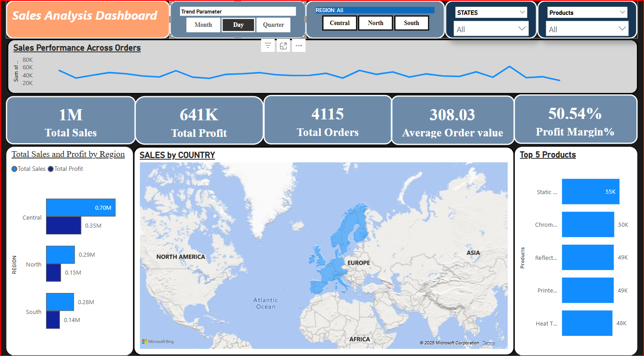Click the STATES header chevron icon
644x356 pixels.
[523, 13]
